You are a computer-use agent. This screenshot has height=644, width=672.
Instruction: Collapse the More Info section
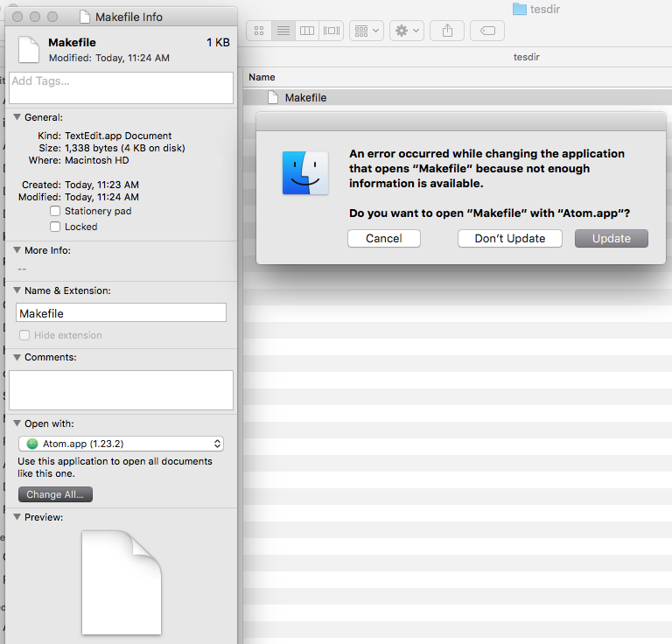17,249
